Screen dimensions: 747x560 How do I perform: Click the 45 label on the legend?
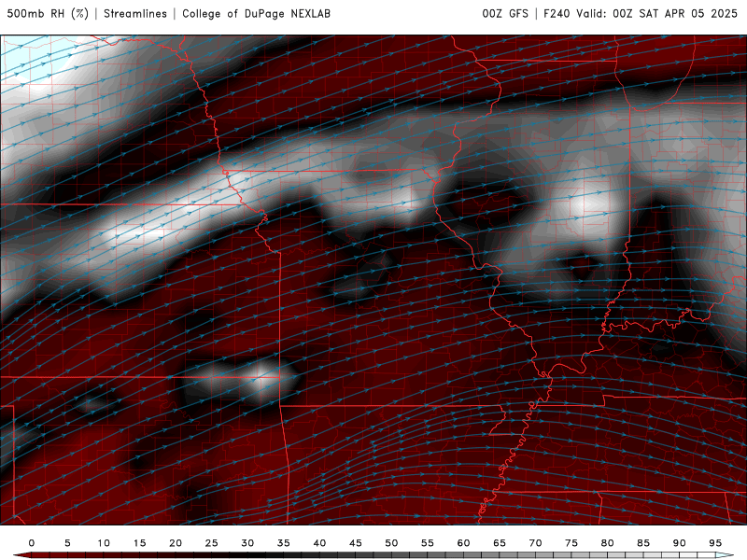click(x=356, y=543)
